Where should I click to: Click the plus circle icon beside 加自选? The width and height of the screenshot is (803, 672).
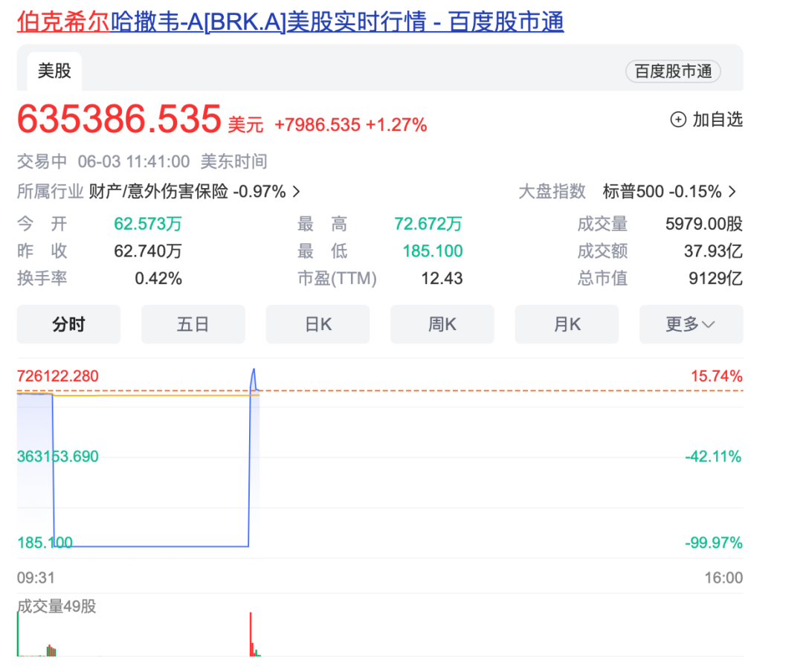click(678, 120)
